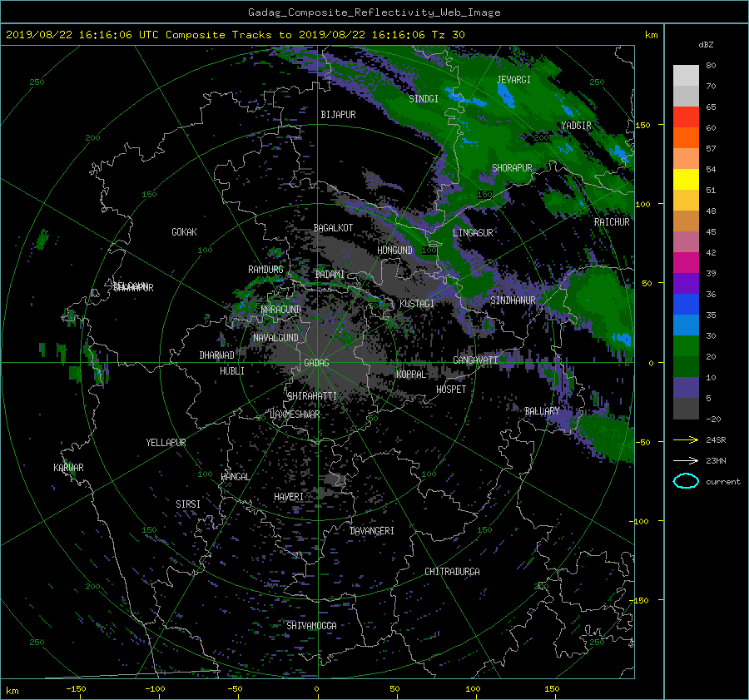Click the 'BADAMI' city label
The image size is (749, 700).
click(x=330, y=275)
